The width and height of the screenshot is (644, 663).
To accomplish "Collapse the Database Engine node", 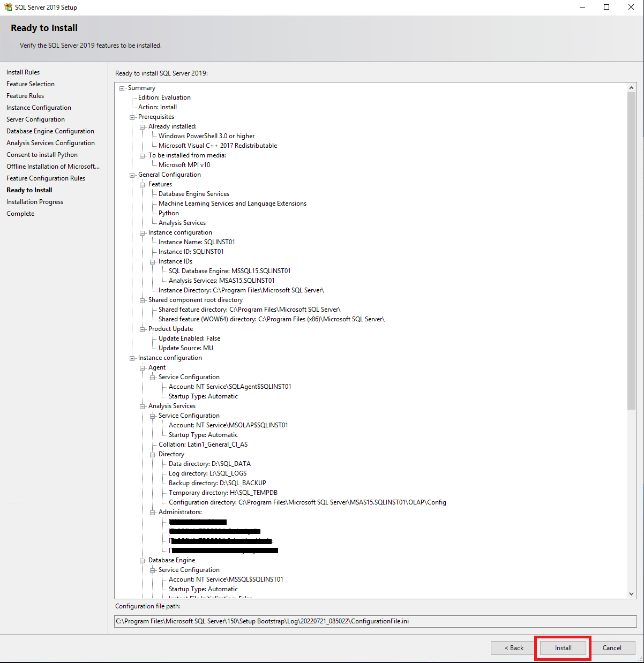I will [x=143, y=560].
